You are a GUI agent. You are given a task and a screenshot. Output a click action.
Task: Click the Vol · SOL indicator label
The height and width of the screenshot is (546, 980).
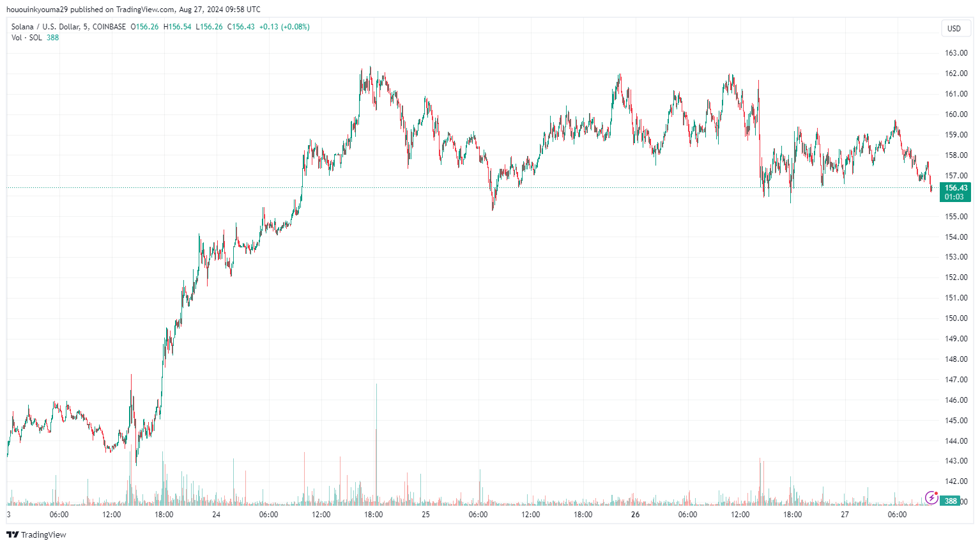[27, 38]
